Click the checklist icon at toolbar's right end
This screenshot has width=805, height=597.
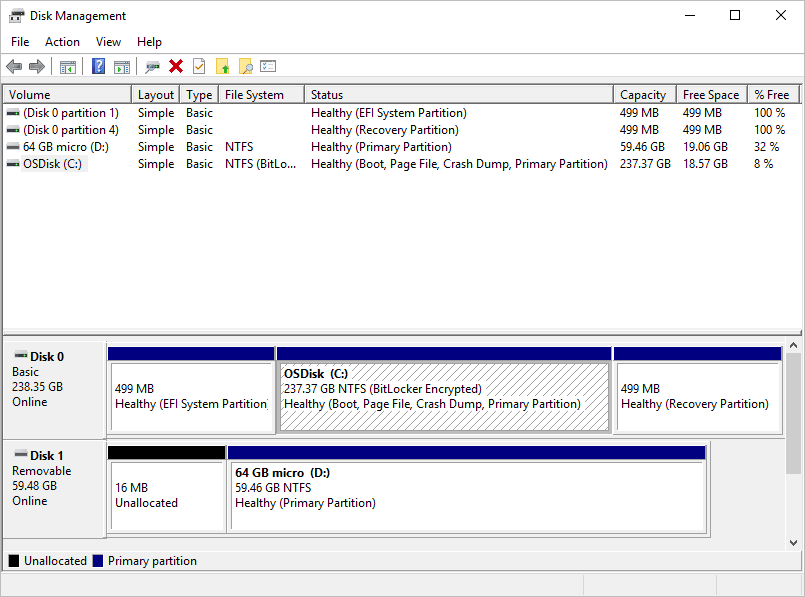(x=268, y=66)
